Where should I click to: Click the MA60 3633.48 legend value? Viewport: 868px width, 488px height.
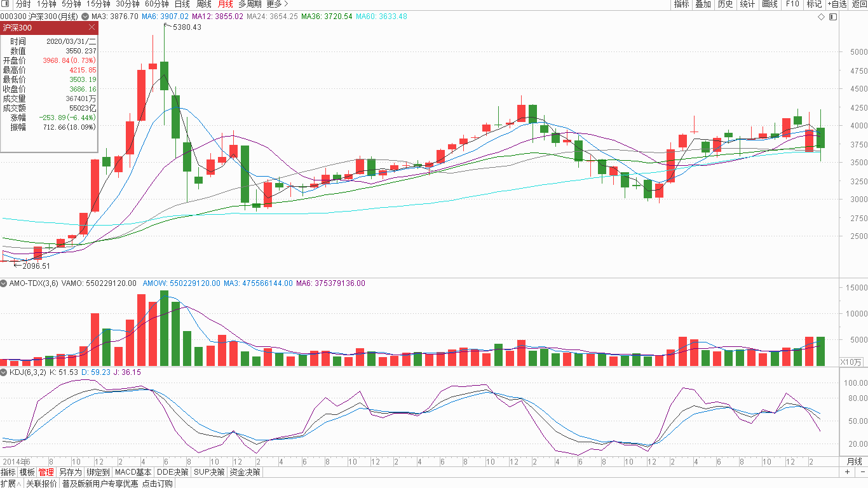click(381, 16)
